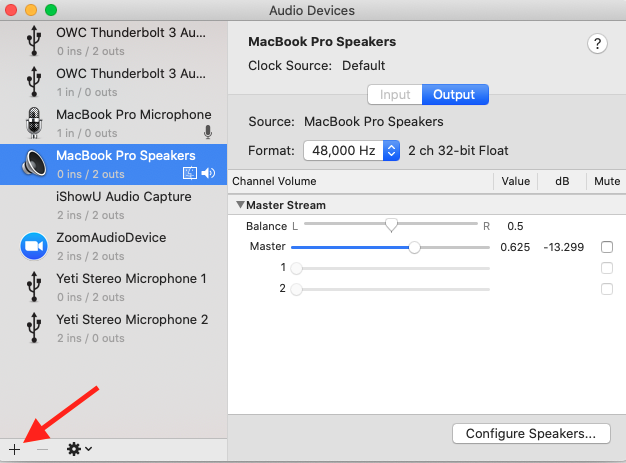Viewport: 626px width, 463px height.
Task: Open the gear action menu
Action: (x=78, y=449)
